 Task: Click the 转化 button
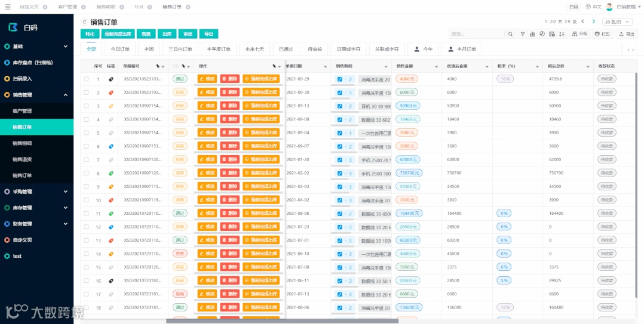pyautogui.click(x=90, y=34)
